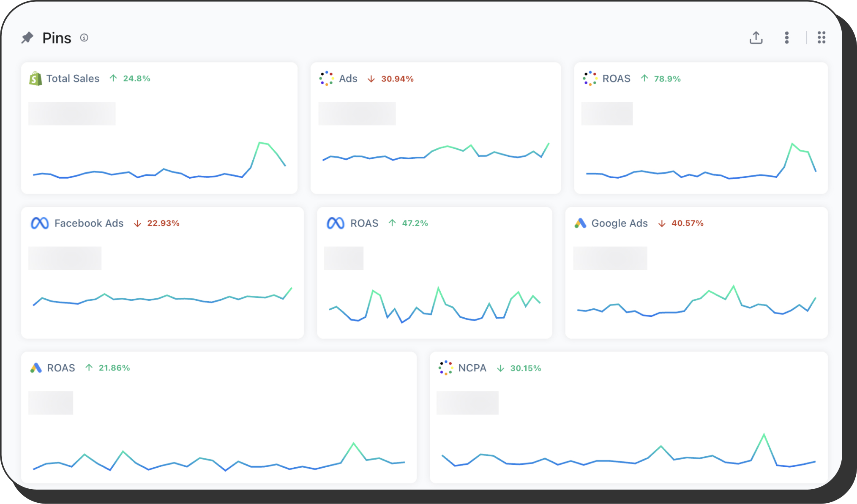Click the colorful dots icon on NCPA card

pos(445,368)
